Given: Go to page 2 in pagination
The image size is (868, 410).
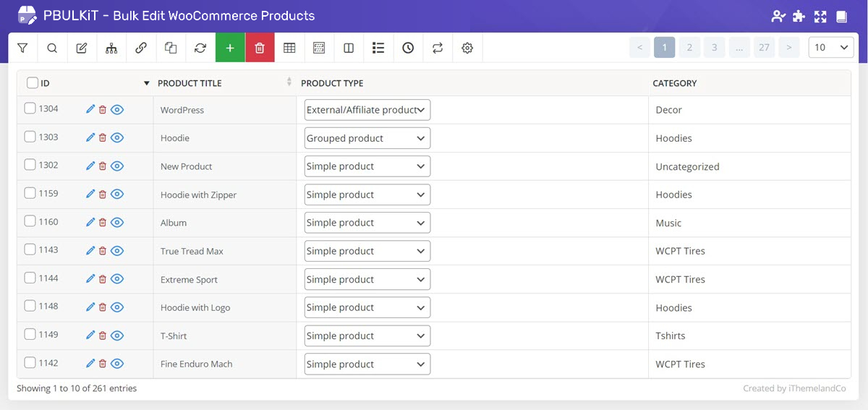Looking at the screenshot, I should coord(689,48).
